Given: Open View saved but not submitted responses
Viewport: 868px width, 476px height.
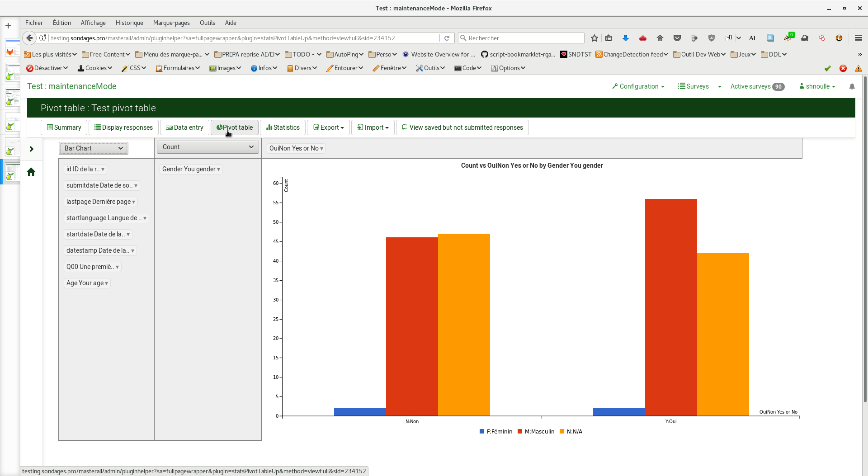Looking at the screenshot, I should coord(462,127).
